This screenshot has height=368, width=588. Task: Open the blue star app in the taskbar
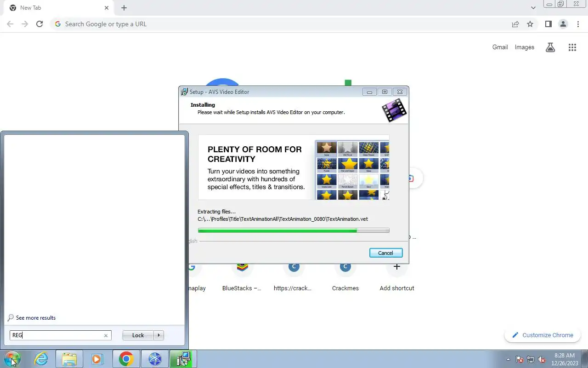154,359
